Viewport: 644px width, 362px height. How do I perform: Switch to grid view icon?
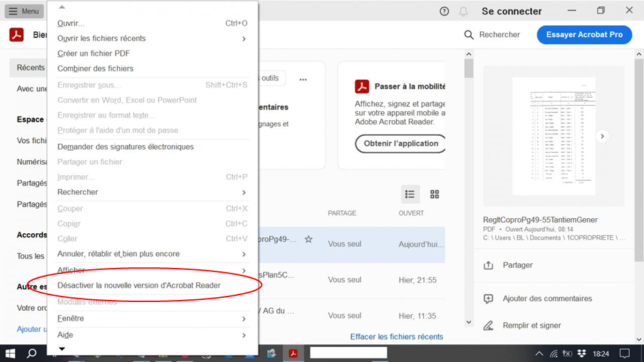point(435,194)
